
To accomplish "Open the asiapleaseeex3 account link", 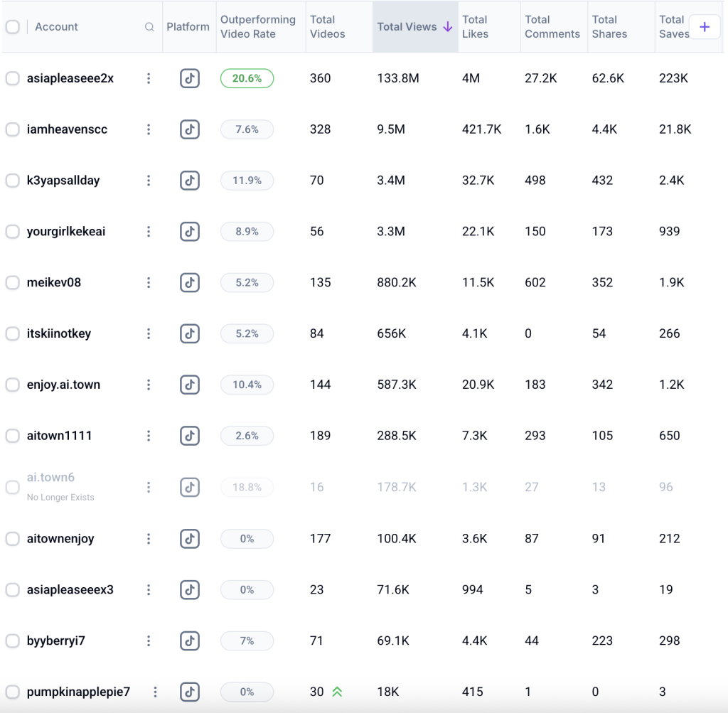I will click(70, 589).
